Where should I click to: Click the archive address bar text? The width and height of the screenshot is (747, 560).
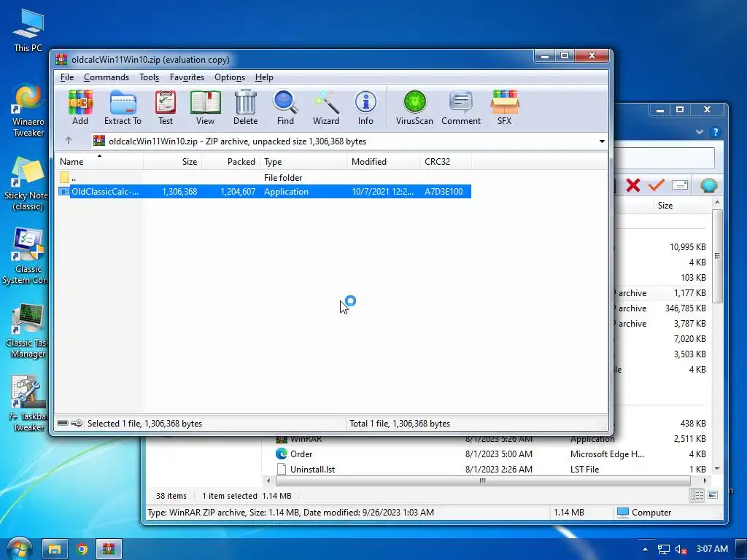tap(237, 141)
